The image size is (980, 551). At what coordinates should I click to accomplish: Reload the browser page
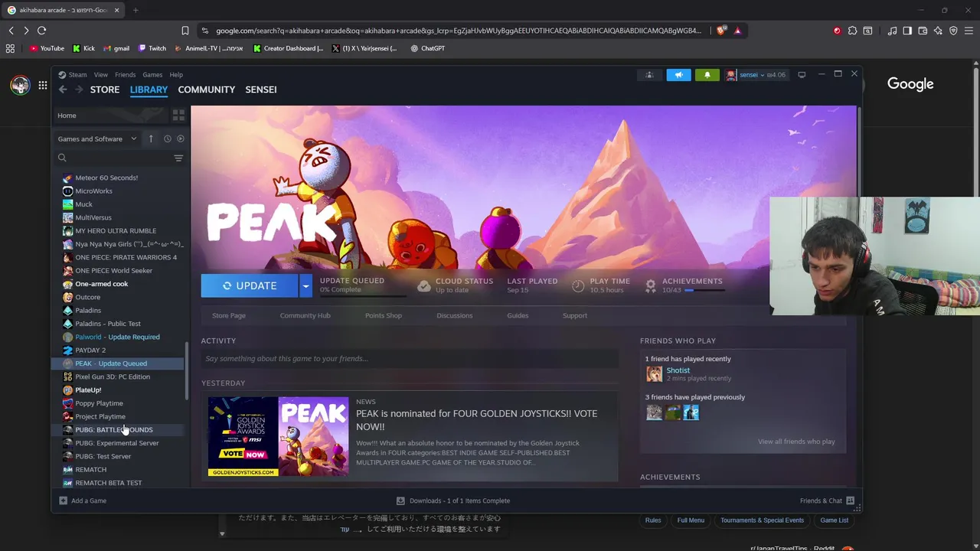tap(41, 31)
